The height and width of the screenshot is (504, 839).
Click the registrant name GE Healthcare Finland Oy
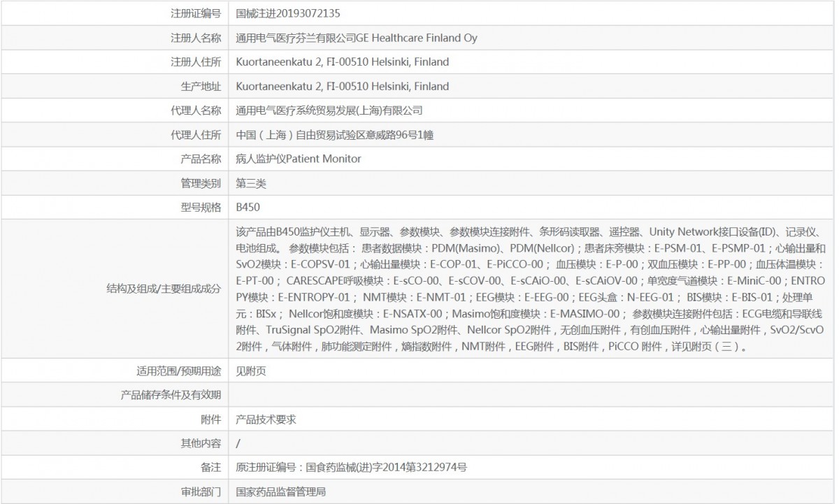click(357, 38)
